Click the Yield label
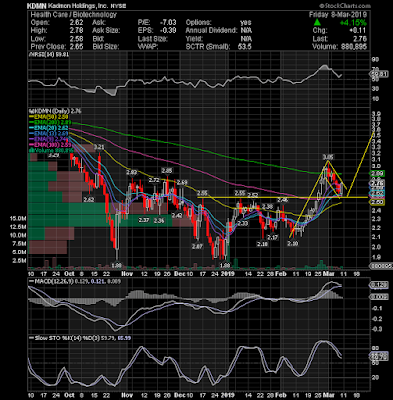The height and width of the screenshot is (400, 393). click(194, 38)
